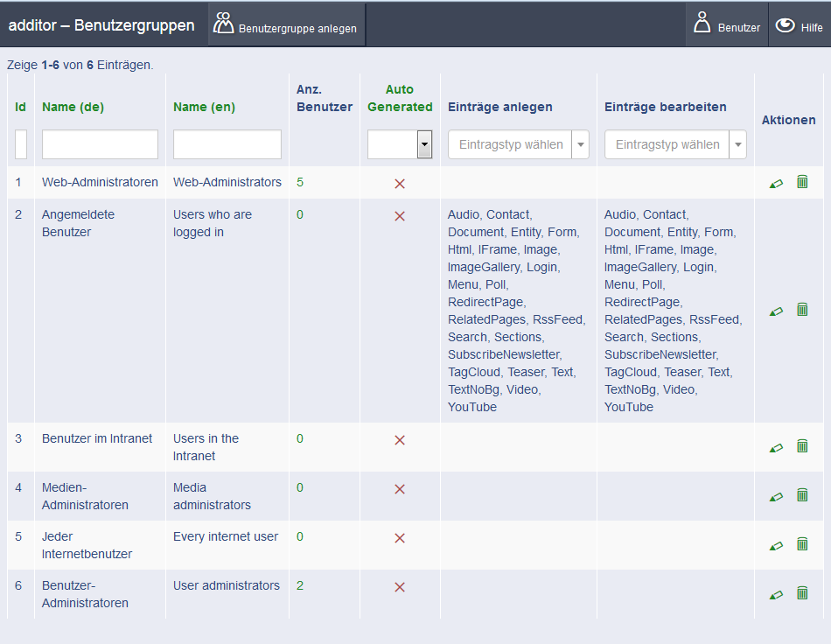Expand Einträge anlegen Eintragstyp selector

coord(518,144)
